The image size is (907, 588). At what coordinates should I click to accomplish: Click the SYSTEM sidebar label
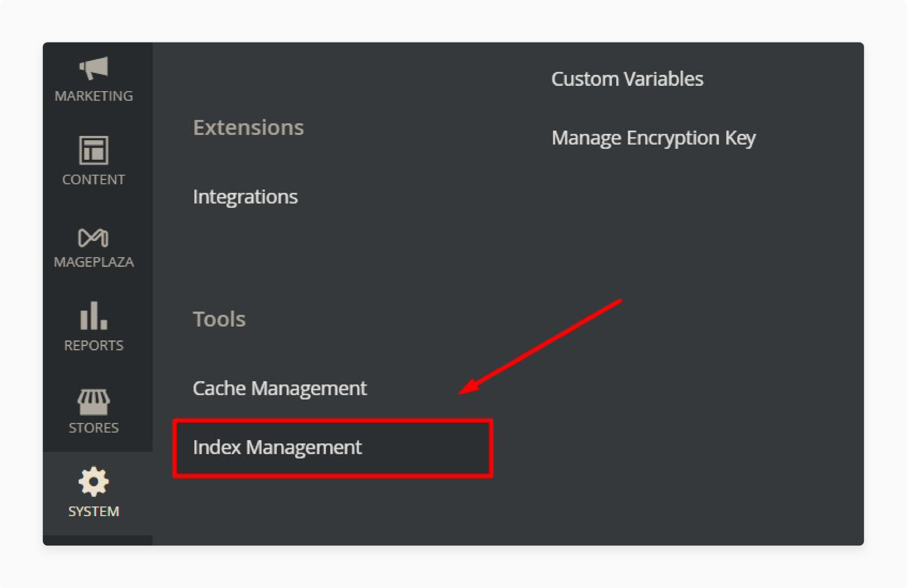coord(94,511)
